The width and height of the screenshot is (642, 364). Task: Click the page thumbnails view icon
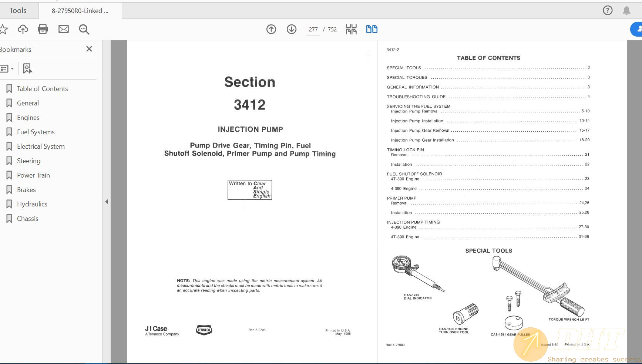pyautogui.click(x=351, y=29)
